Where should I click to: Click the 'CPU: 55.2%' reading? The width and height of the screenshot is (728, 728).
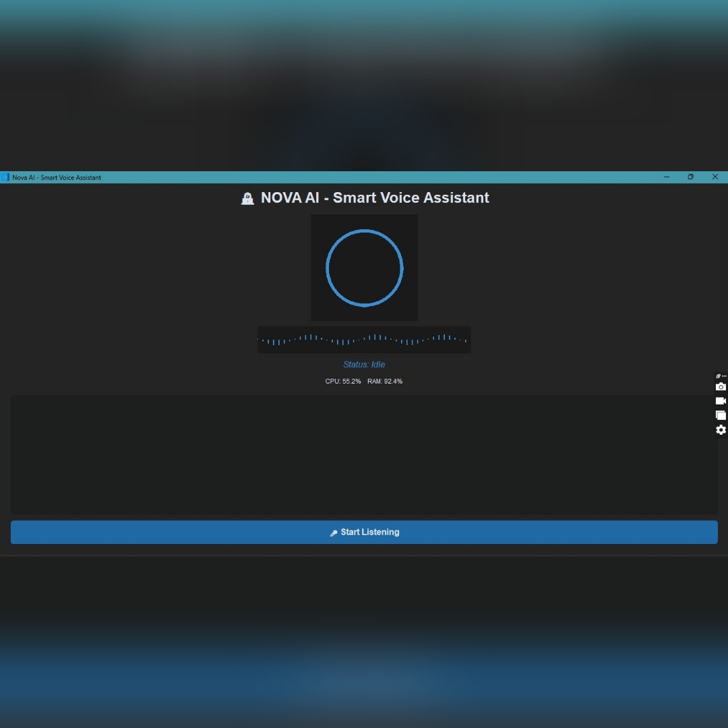(x=342, y=381)
